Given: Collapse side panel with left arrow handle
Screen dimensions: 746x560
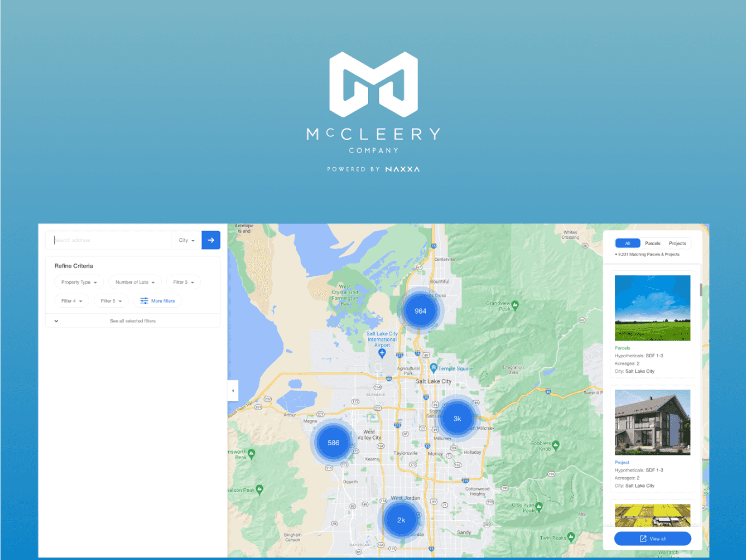Looking at the screenshot, I should [233, 391].
